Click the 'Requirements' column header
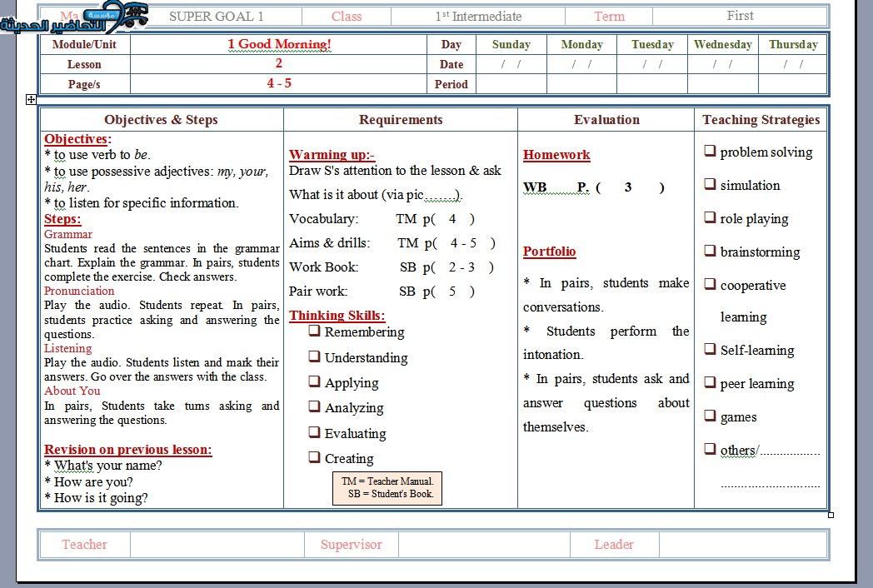The width and height of the screenshot is (873, 588). tap(401, 120)
